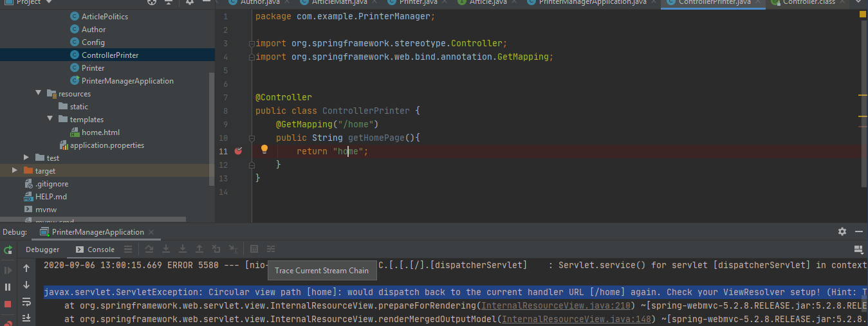Open the Console tab

[x=95, y=249]
